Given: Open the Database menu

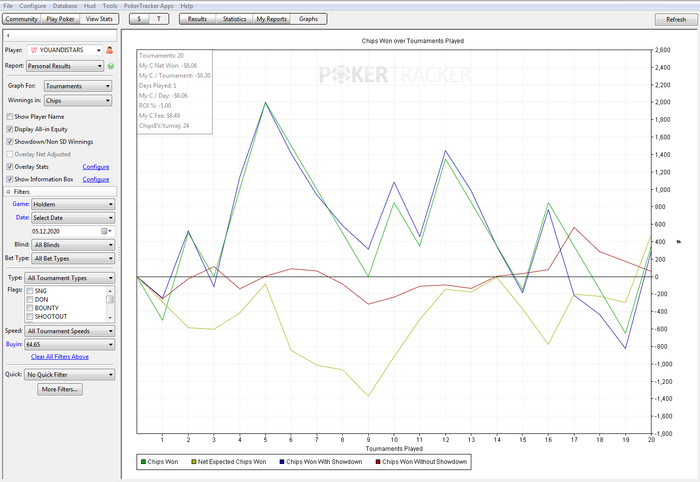Looking at the screenshot, I should click(x=63, y=5).
